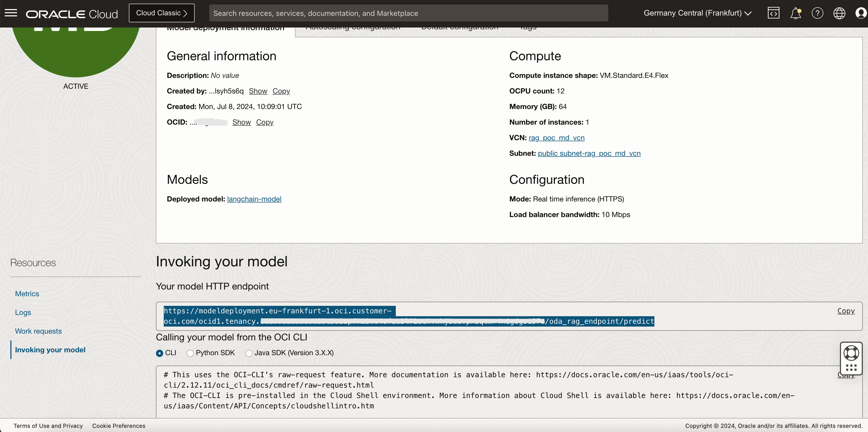Copy the Created by value
Screen dimensions: 868x432
281,91
